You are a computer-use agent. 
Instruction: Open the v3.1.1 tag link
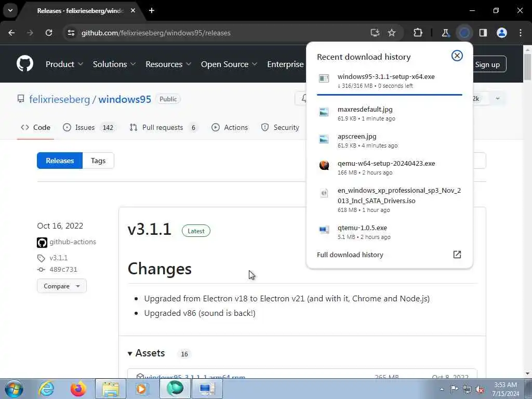[x=58, y=258]
